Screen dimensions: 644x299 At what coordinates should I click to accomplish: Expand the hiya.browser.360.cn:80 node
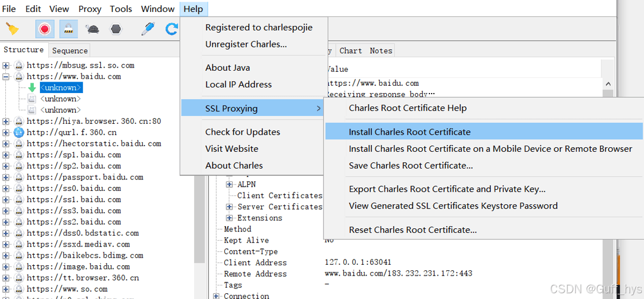click(x=6, y=121)
